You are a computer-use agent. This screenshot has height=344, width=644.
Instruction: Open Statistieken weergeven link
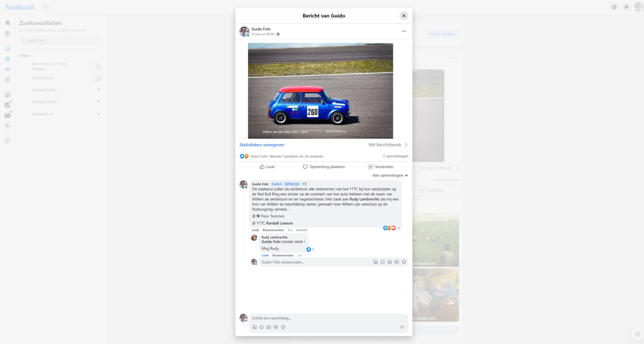point(262,145)
